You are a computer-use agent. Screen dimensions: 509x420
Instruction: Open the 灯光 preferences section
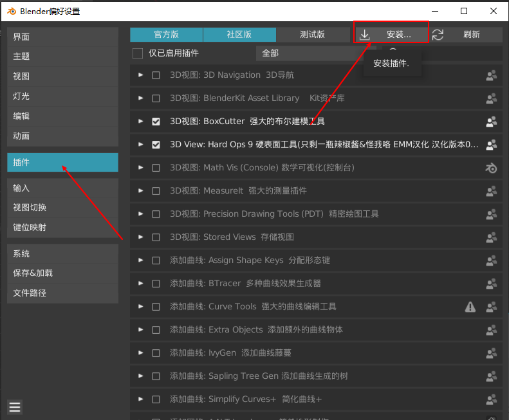62,96
